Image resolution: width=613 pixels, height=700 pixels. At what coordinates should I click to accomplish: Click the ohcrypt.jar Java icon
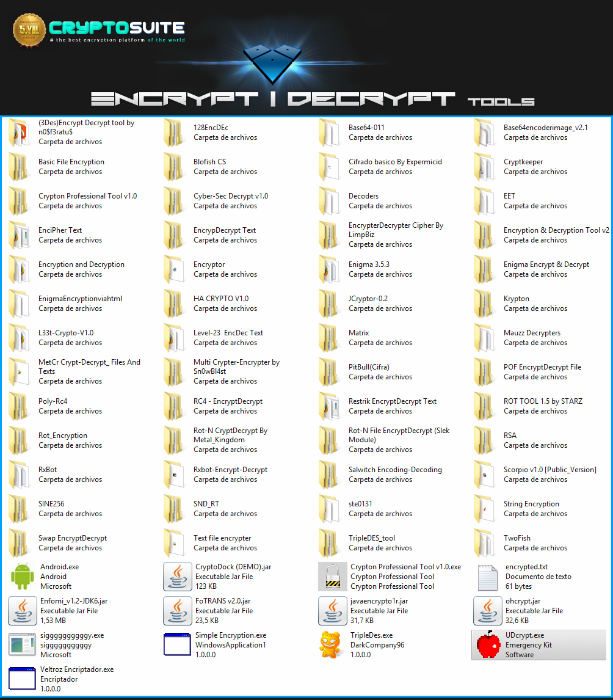[488, 611]
